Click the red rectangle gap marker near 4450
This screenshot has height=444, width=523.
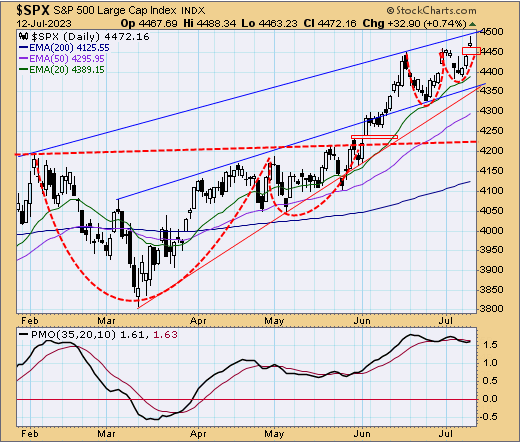click(x=471, y=51)
